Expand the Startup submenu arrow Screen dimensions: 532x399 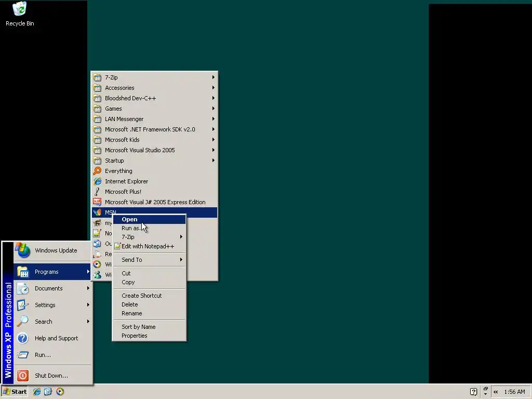pos(214,160)
